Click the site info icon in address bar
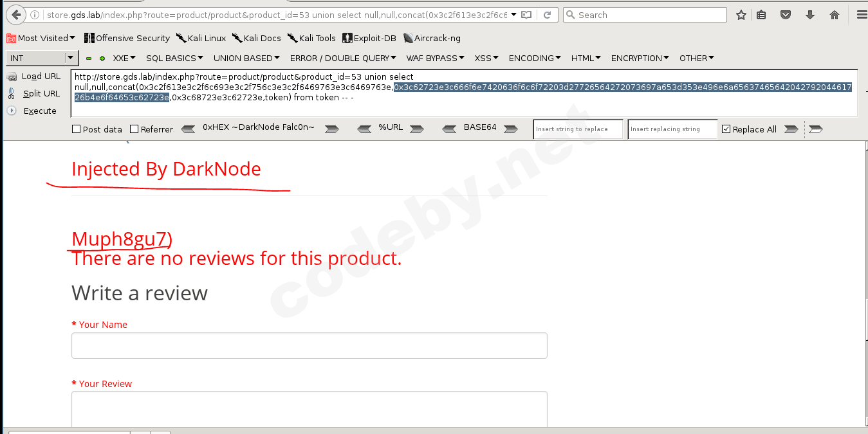Viewport: 868px width, 434px height. 34,15
